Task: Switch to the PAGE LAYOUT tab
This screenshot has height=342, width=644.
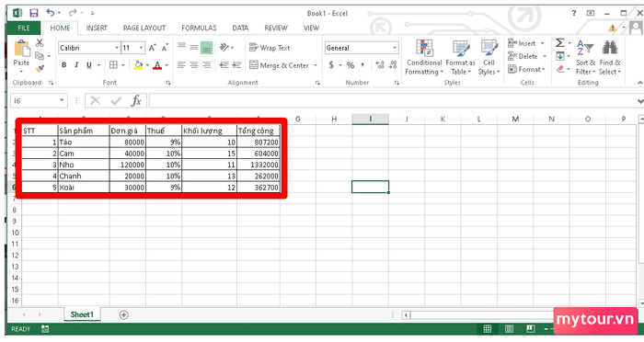Action: click(144, 28)
